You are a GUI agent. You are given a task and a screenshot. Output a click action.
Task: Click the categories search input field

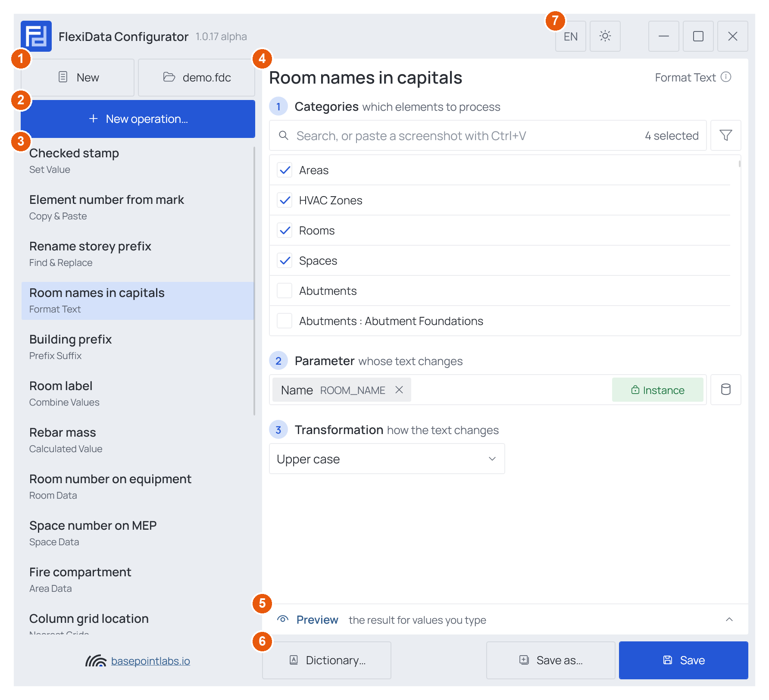point(488,135)
